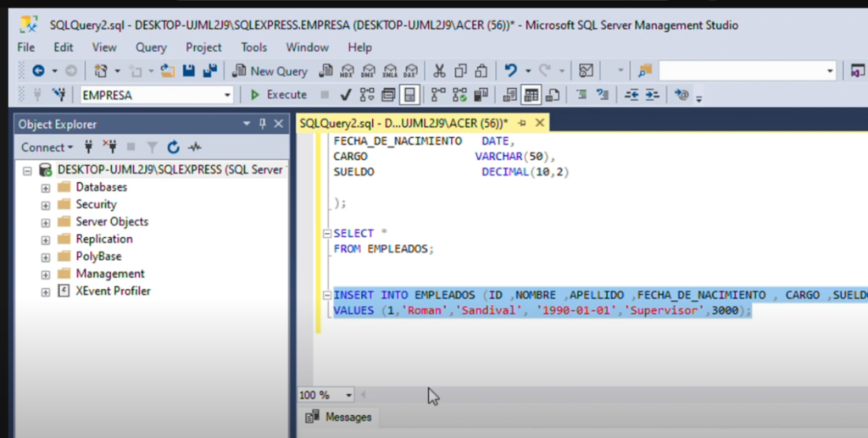
Task: Click the Object Explorer Activity Monitor icon
Action: pyautogui.click(x=194, y=147)
